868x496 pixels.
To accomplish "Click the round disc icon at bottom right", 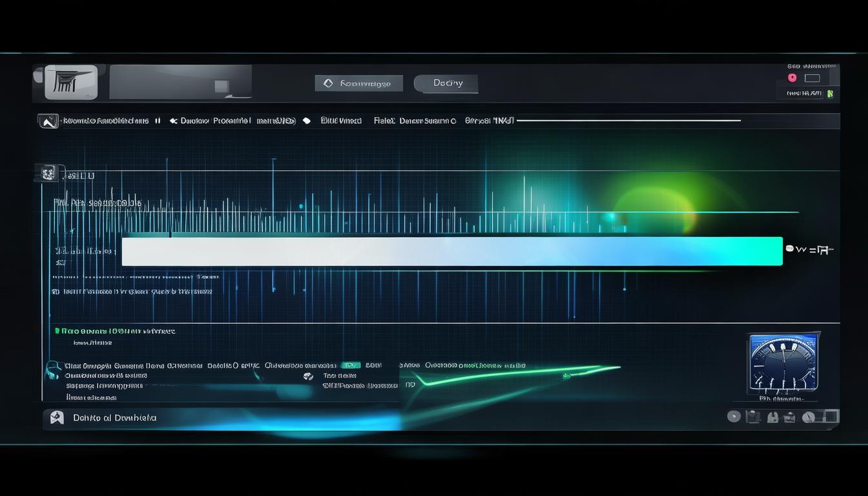I will pos(734,417).
